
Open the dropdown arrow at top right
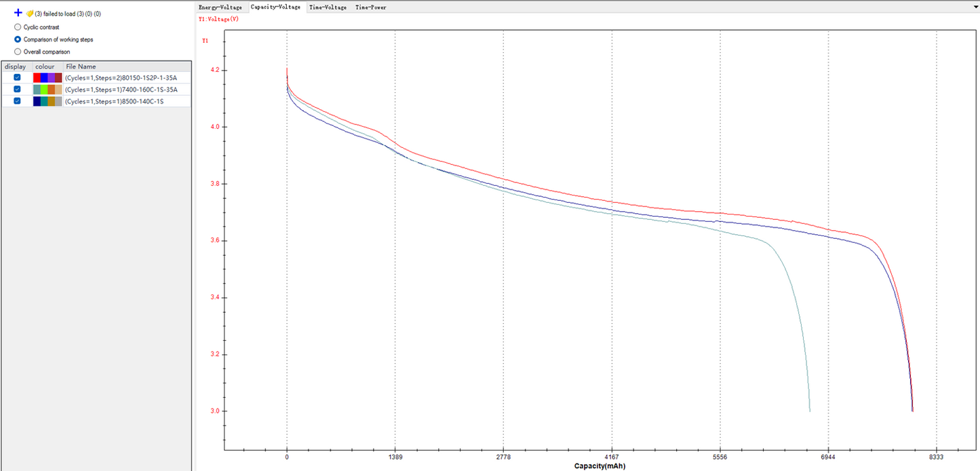pyautogui.click(x=974, y=7)
